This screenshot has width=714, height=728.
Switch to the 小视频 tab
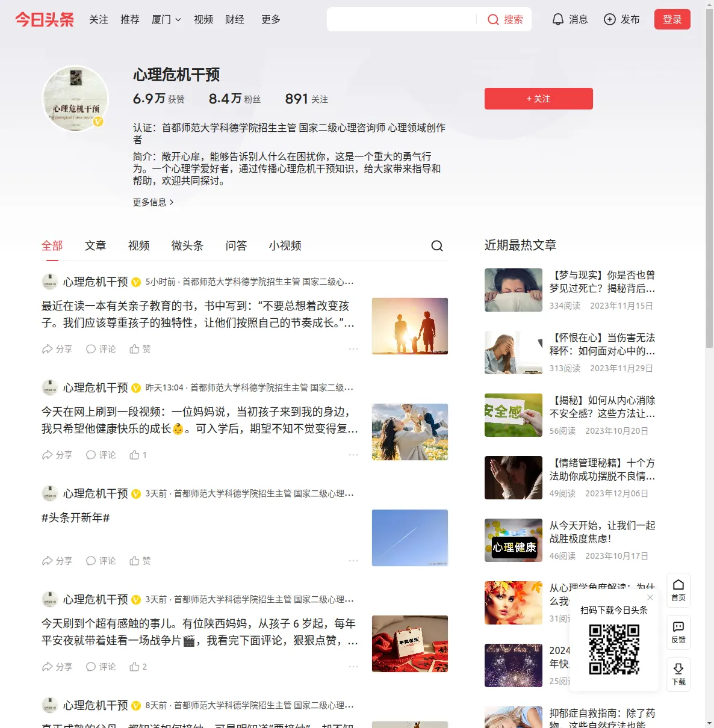point(285,245)
